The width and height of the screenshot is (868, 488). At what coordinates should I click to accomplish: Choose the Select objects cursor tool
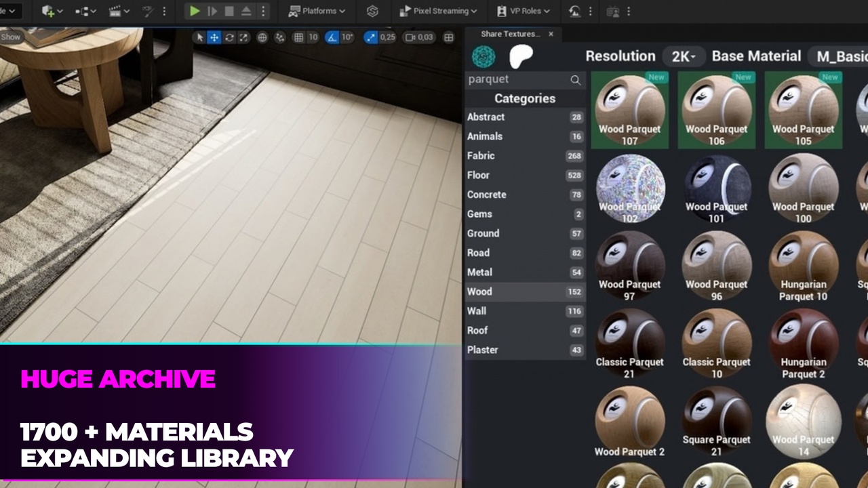point(199,37)
